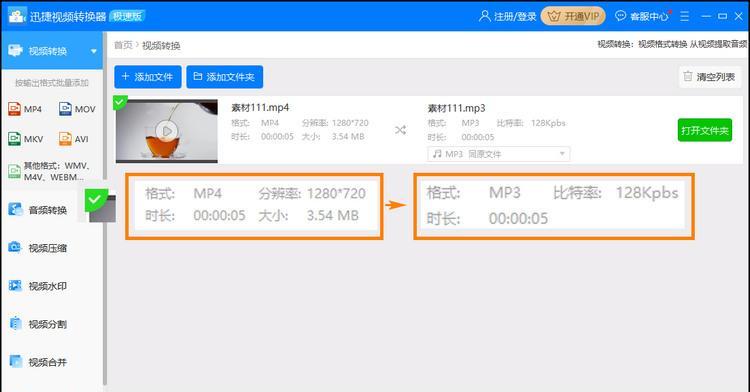Click 添加文件夹 add folder button
This screenshot has width=750, height=392.
224,76
